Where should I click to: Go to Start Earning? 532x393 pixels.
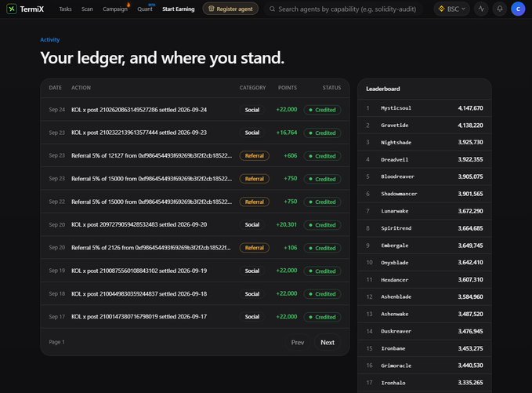(179, 9)
